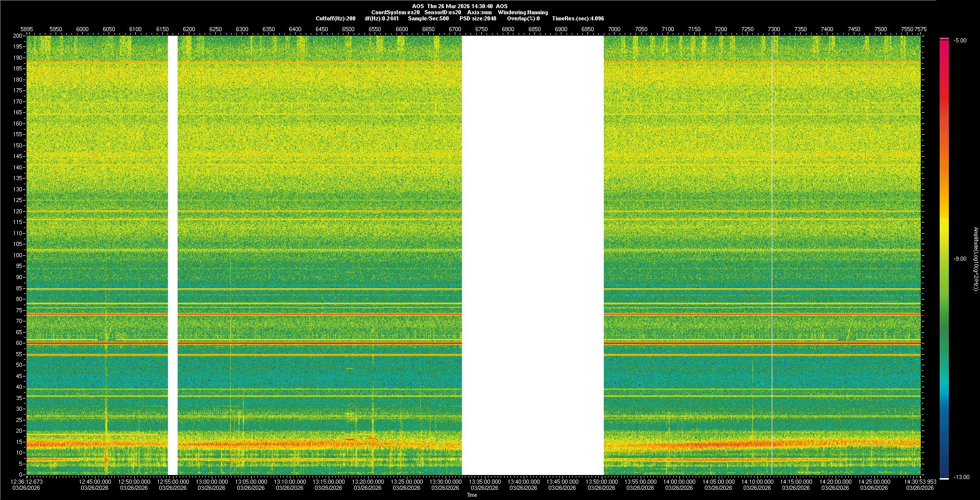This screenshot has width=980, height=500.
Task: Click the SensorID:es20 header label
Action: pyautogui.click(x=443, y=12)
